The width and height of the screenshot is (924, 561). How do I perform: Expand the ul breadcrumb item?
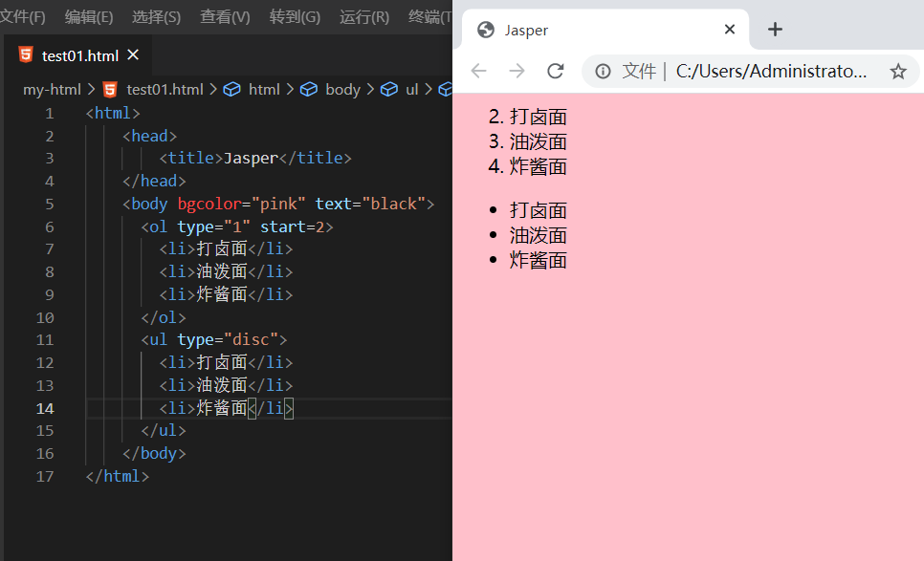click(411, 89)
